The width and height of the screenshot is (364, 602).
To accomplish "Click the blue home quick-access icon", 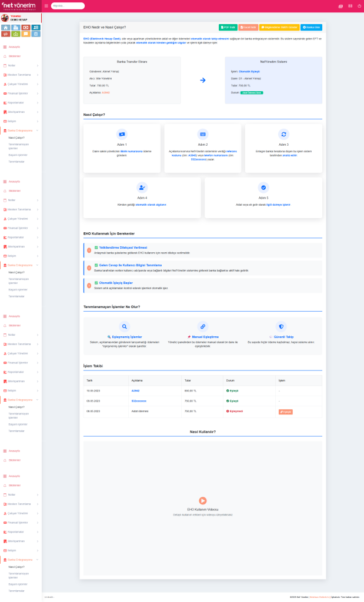I will click(x=6, y=28).
